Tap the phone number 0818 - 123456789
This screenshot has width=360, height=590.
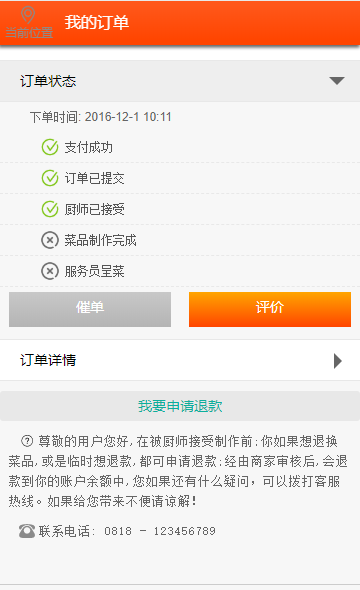click(160, 531)
